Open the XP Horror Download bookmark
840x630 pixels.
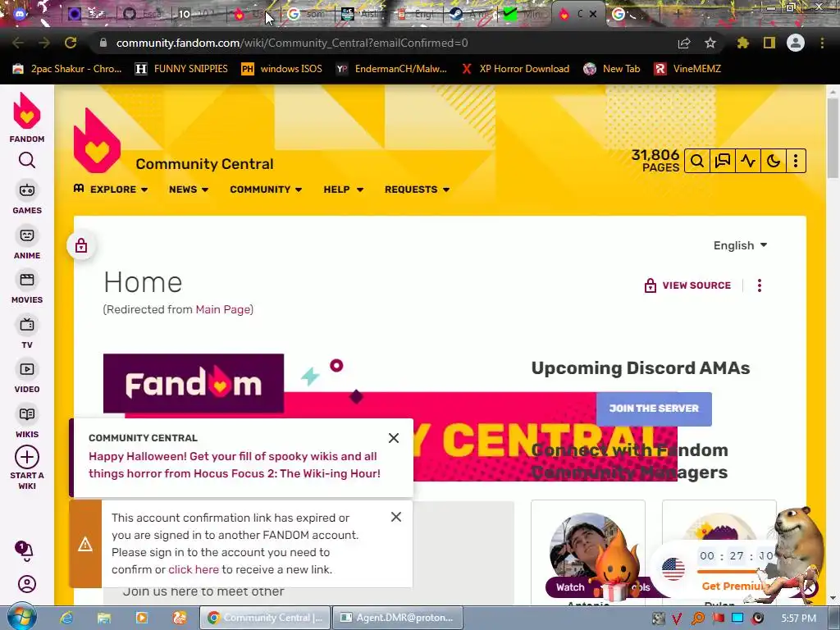click(515, 69)
